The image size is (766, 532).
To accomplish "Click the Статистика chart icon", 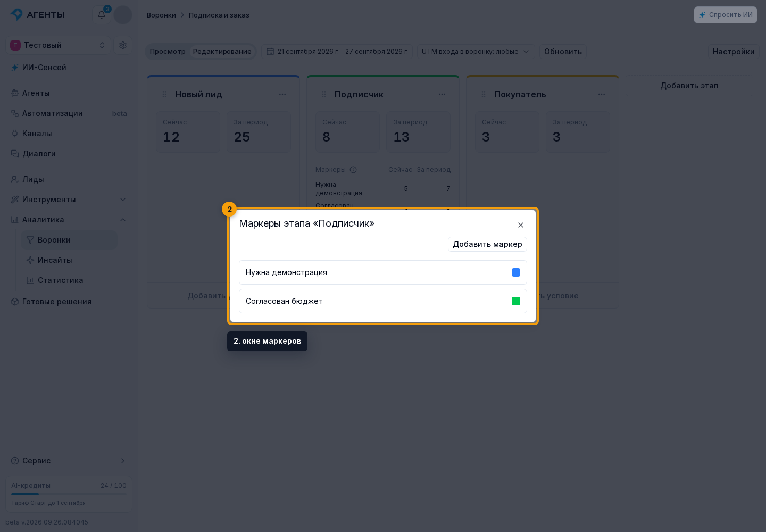I will point(30,280).
